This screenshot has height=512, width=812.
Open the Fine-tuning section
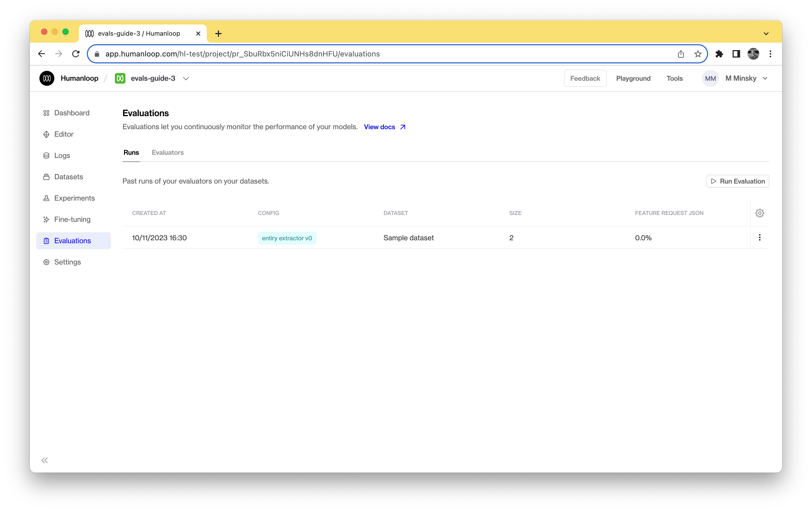click(72, 219)
